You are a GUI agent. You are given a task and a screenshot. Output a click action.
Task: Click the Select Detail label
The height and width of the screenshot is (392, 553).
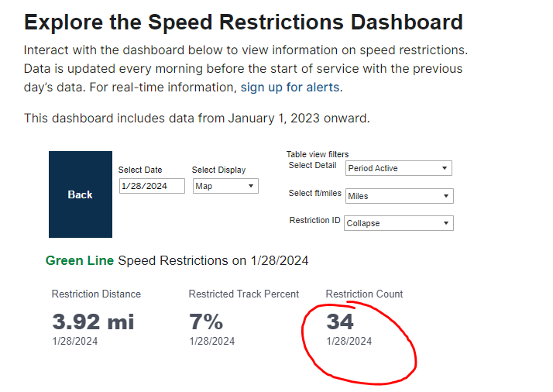(x=312, y=165)
